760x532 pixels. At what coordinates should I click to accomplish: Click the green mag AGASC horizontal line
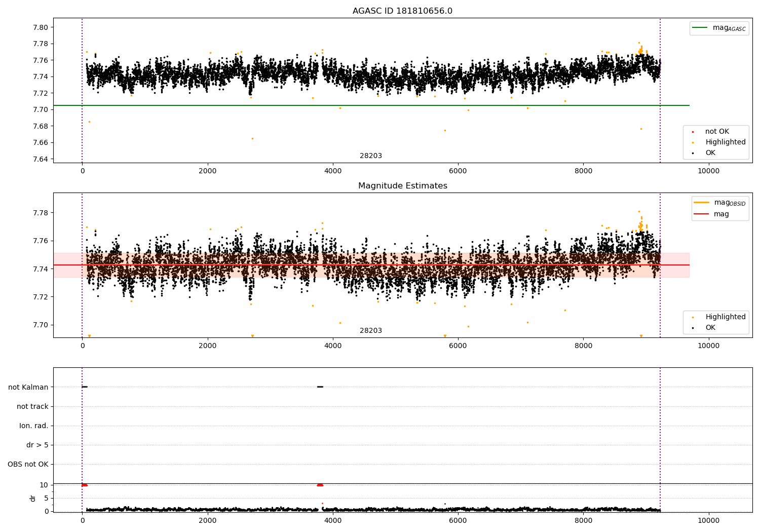[x=371, y=105]
